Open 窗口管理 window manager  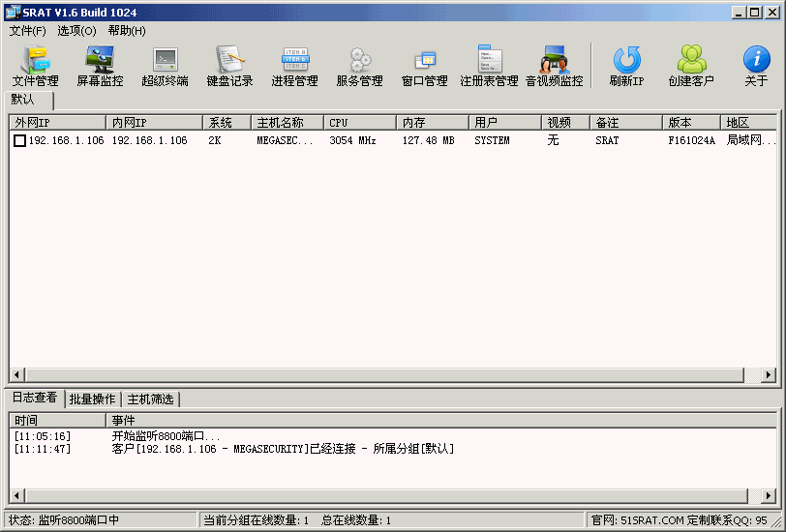coord(424,66)
